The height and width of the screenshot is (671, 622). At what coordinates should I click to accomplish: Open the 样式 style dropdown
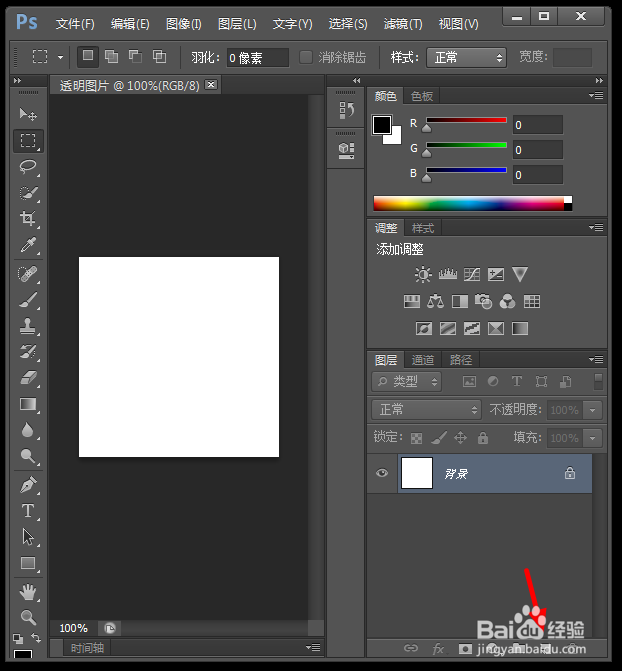pyautogui.click(x=467, y=57)
